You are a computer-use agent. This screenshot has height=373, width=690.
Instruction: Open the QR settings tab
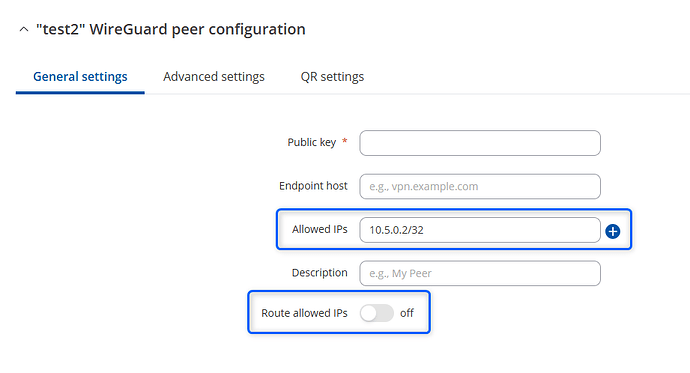332,77
